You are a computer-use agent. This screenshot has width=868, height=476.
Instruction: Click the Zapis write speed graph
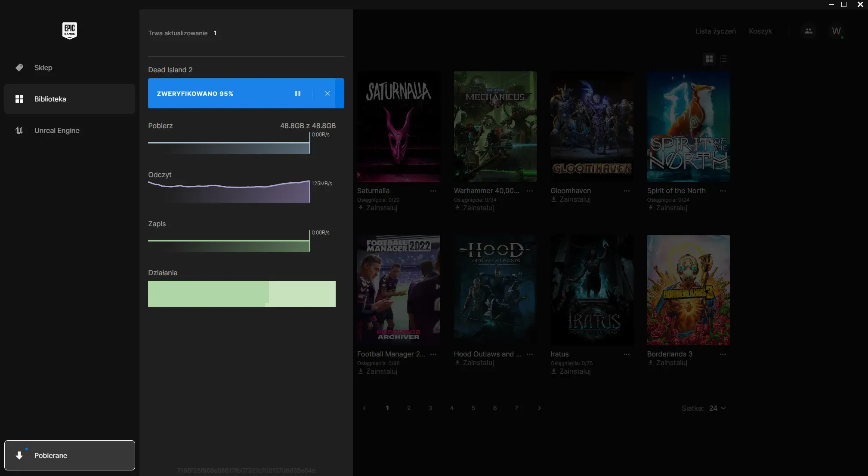point(229,241)
